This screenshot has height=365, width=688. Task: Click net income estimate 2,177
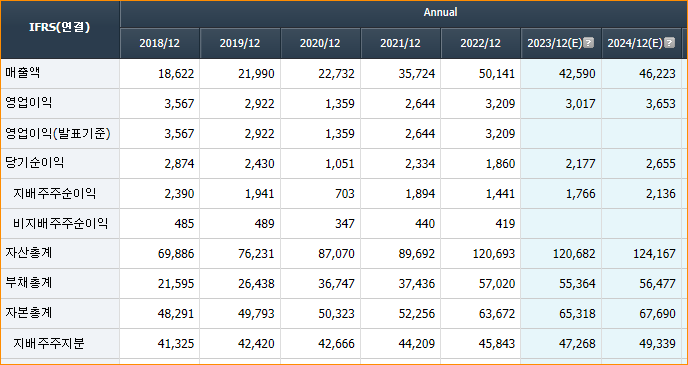(x=580, y=164)
